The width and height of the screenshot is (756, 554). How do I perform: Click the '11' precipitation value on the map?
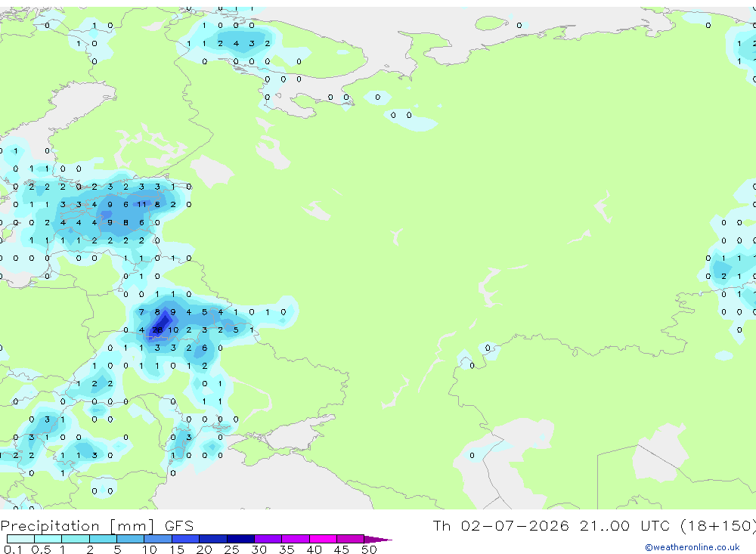pyautogui.click(x=141, y=204)
